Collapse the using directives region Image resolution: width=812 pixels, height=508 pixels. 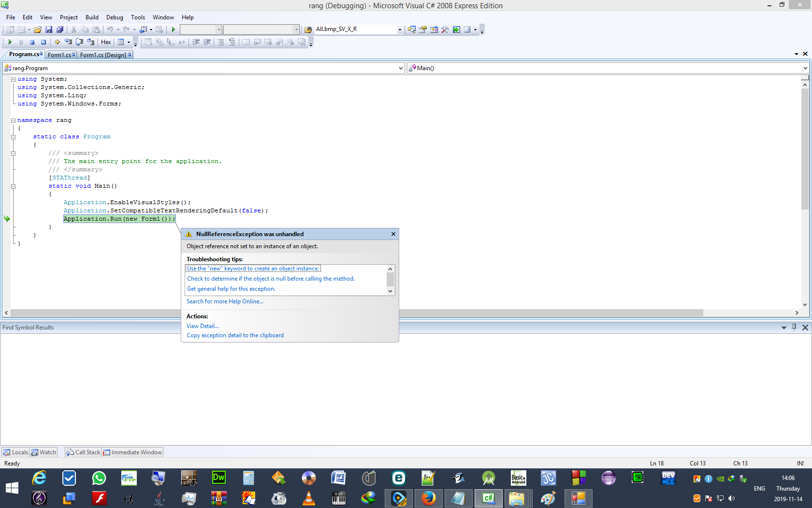click(x=13, y=79)
